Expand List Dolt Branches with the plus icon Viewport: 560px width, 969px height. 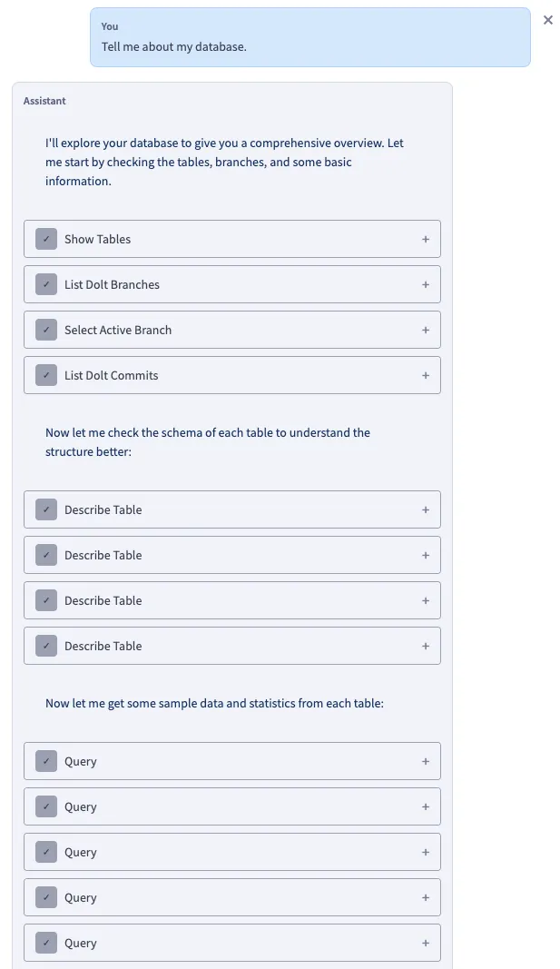(x=426, y=284)
